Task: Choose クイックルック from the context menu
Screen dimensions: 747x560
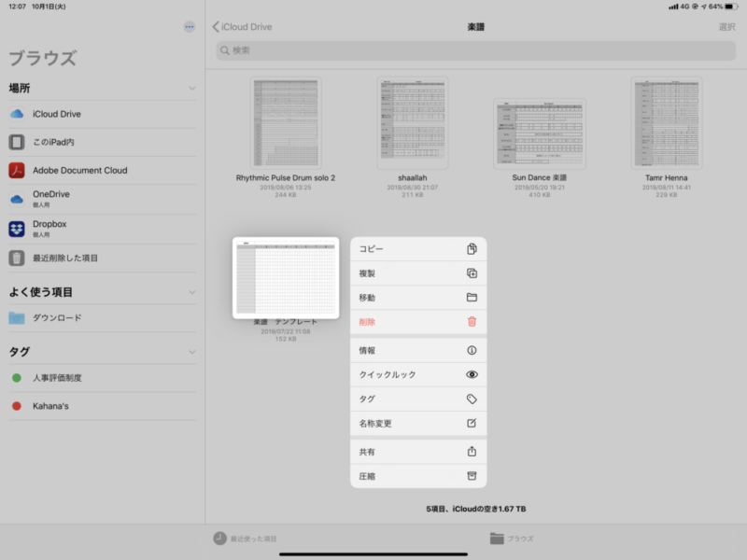Action: click(418, 375)
